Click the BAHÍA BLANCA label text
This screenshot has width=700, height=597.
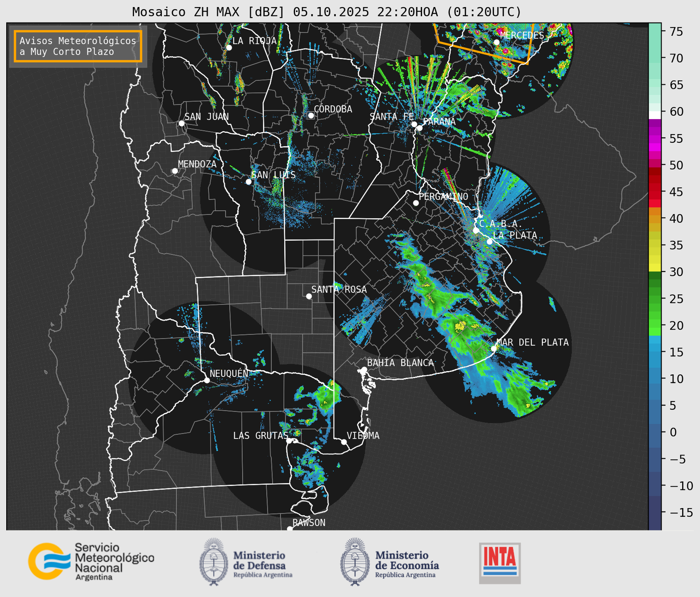point(400,363)
